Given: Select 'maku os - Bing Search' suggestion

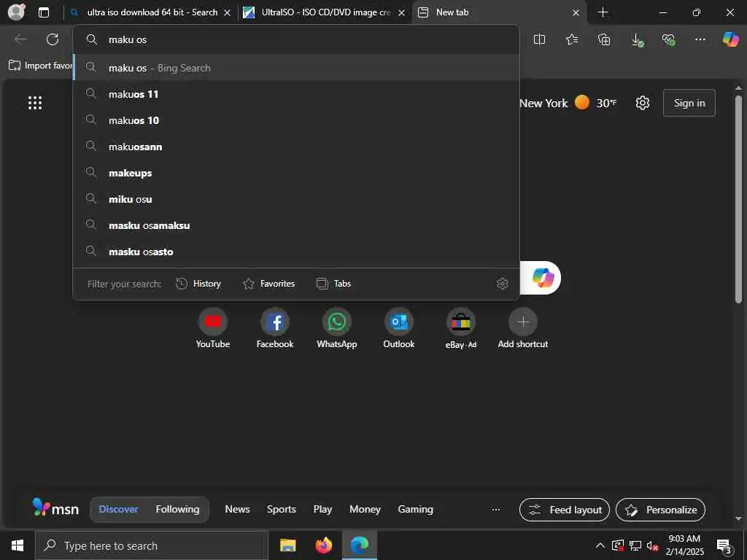Looking at the screenshot, I should pyautogui.click(x=296, y=68).
